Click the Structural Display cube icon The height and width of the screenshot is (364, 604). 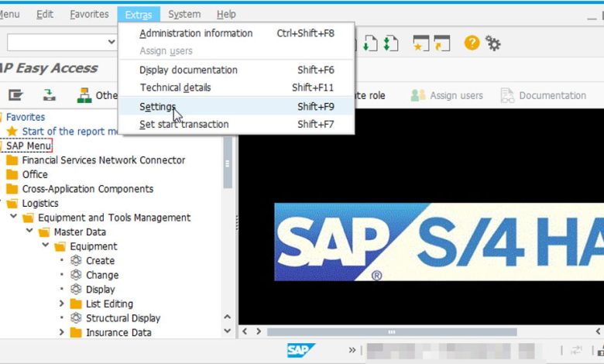pyautogui.click(x=76, y=318)
